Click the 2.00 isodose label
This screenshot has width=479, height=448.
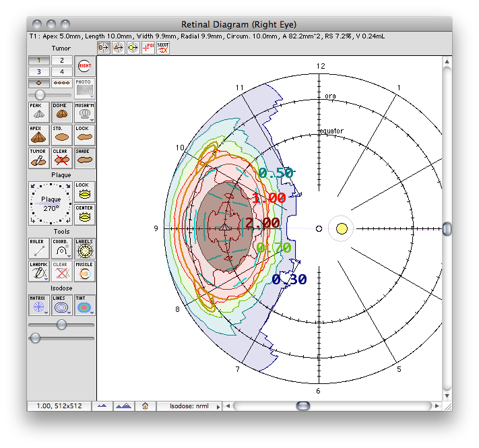[263, 223]
